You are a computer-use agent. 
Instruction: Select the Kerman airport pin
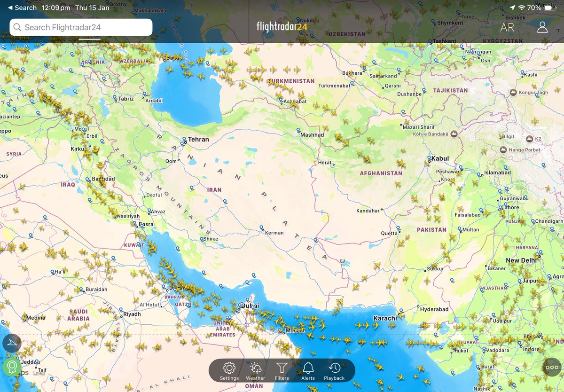[262, 228]
